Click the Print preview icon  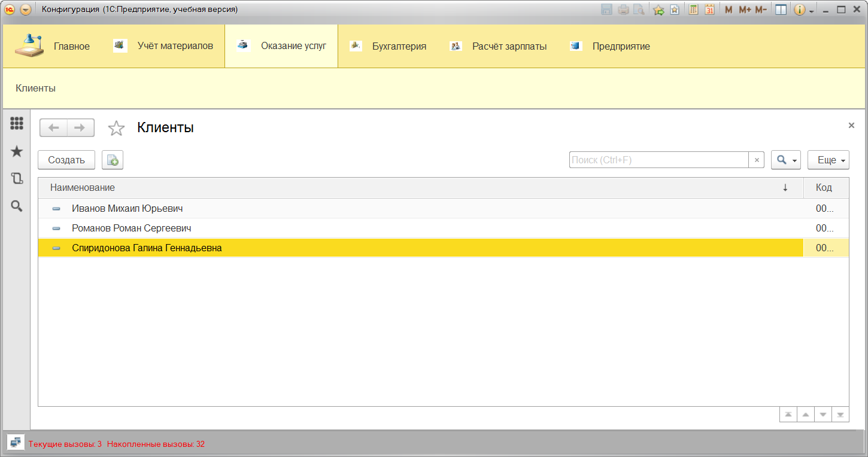(x=639, y=10)
